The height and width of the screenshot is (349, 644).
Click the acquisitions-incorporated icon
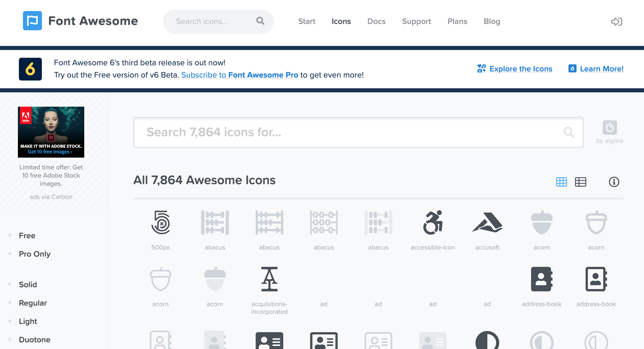point(269,280)
